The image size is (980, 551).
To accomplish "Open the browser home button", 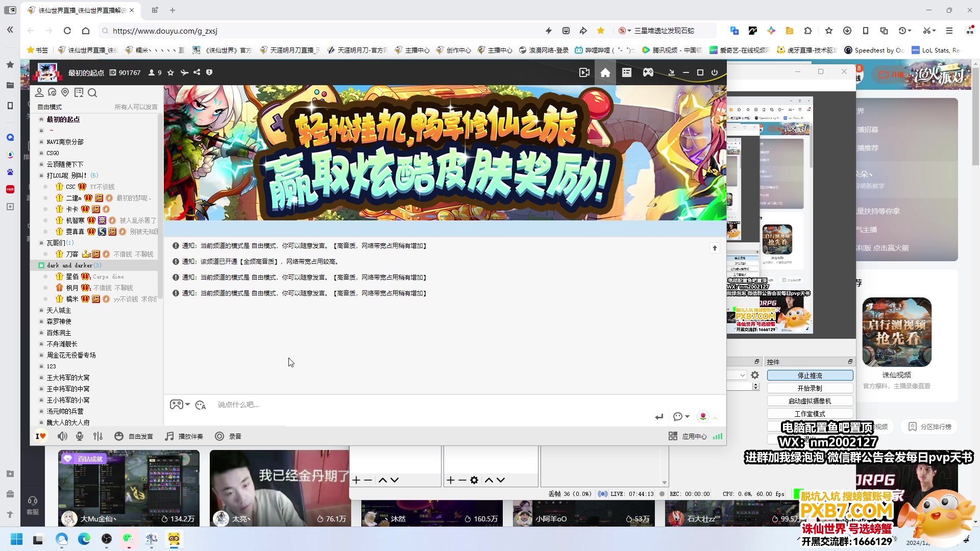I will pyautogui.click(x=86, y=31).
